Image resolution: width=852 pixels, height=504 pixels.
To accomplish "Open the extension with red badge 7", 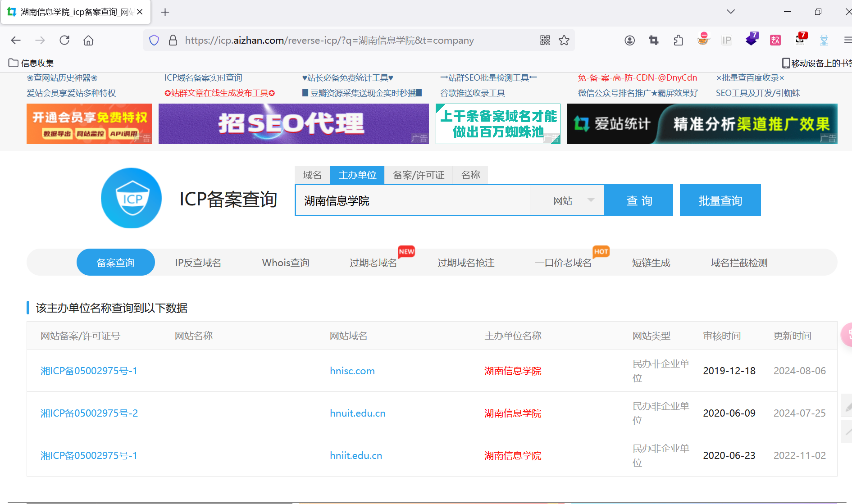I will 801,40.
